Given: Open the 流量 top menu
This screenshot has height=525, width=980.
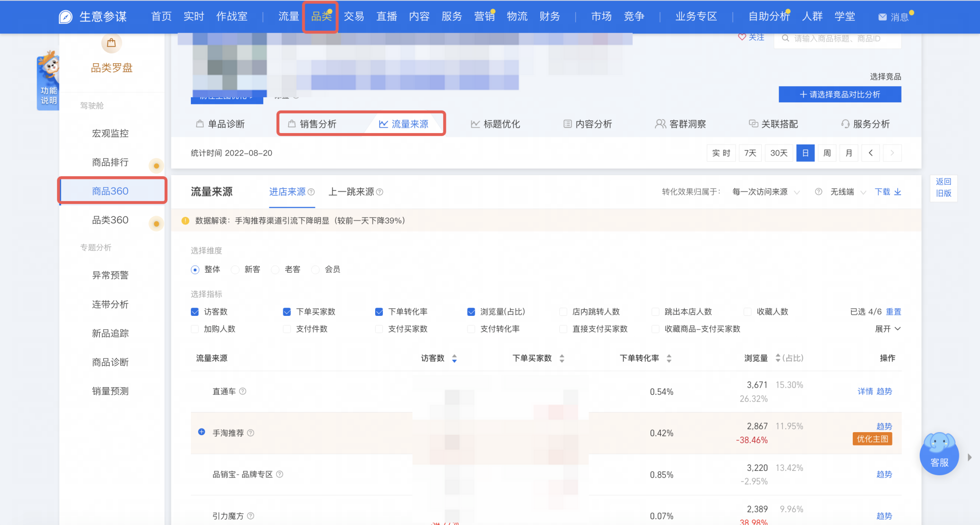Looking at the screenshot, I should tap(289, 17).
